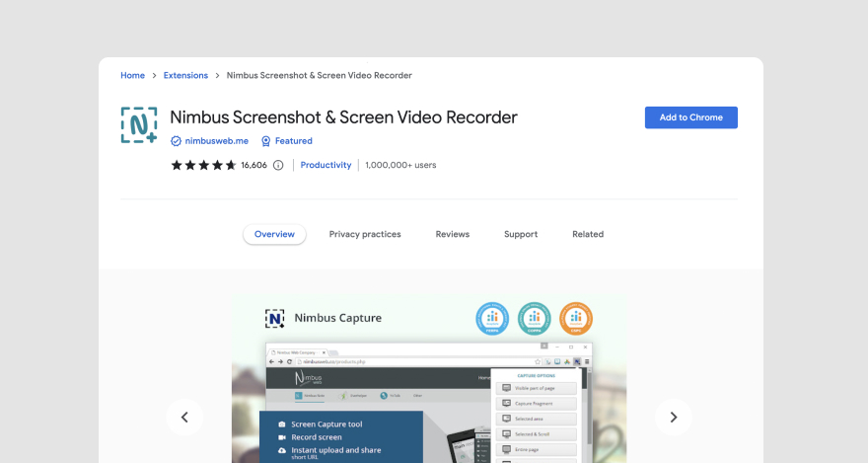Click the COPPA compliance badge in preview
This screenshot has height=463, width=868.
(x=535, y=319)
